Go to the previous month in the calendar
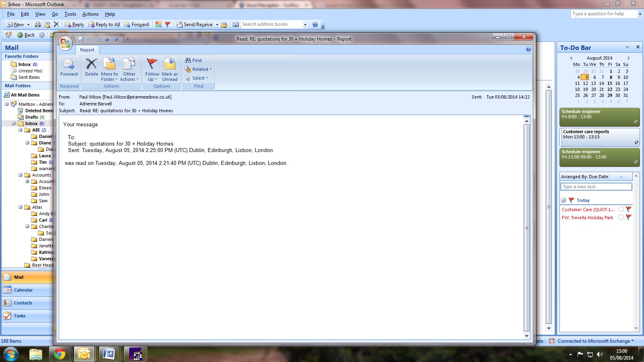The height and width of the screenshot is (362, 644). (x=571, y=58)
